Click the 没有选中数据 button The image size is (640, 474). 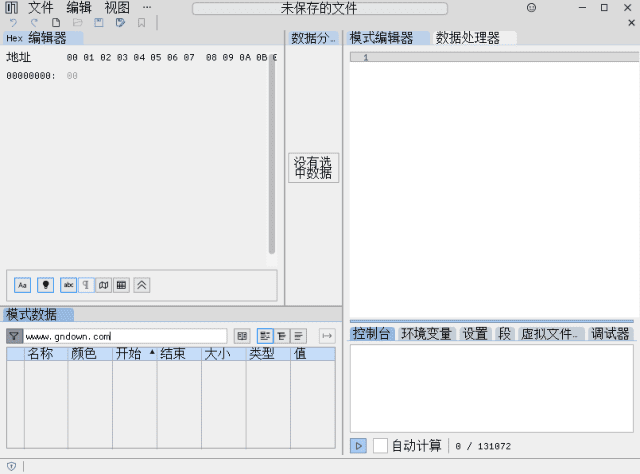click(x=314, y=167)
